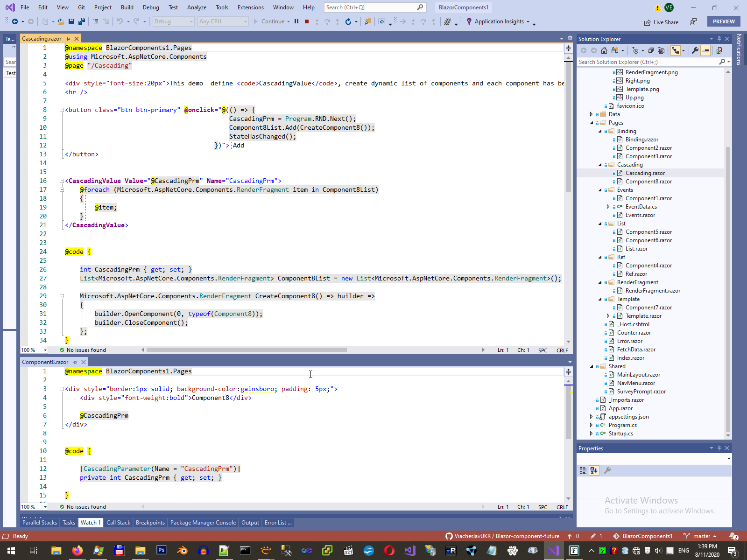
Task: Click the Restart debugging icon
Action: (348, 21)
